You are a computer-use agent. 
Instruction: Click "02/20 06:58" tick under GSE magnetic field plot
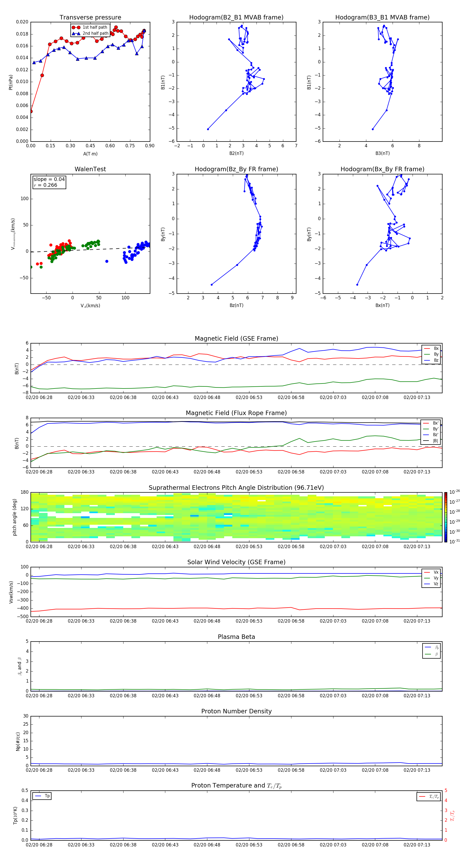tap(291, 398)
